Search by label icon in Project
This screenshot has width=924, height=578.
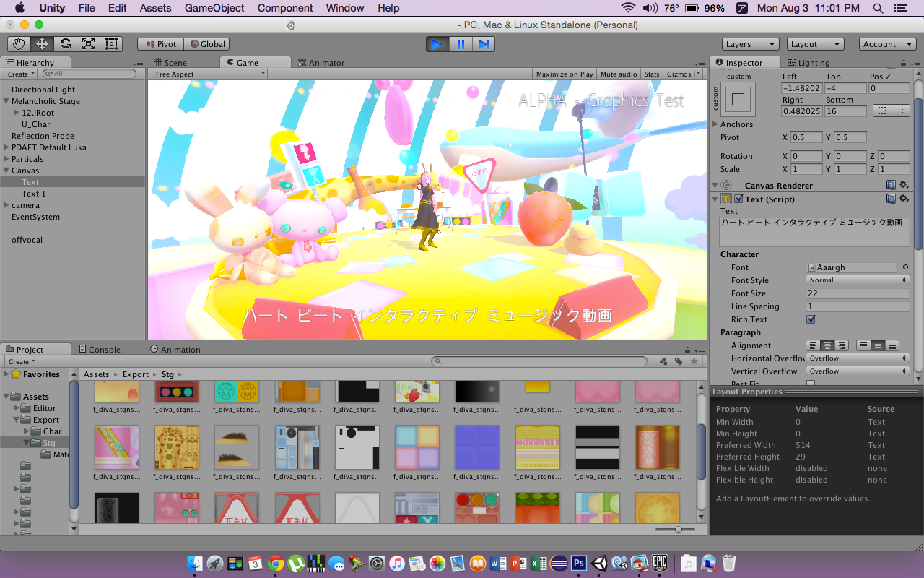[679, 361]
